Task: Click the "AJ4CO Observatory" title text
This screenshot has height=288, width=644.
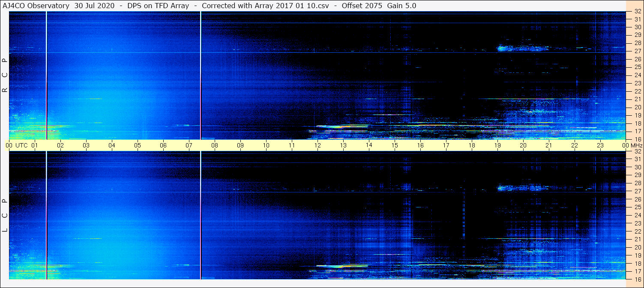Action: click(x=36, y=6)
